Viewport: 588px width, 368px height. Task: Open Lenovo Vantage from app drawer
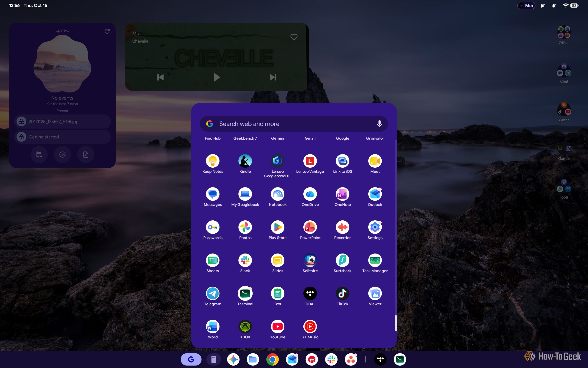tap(310, 161)
